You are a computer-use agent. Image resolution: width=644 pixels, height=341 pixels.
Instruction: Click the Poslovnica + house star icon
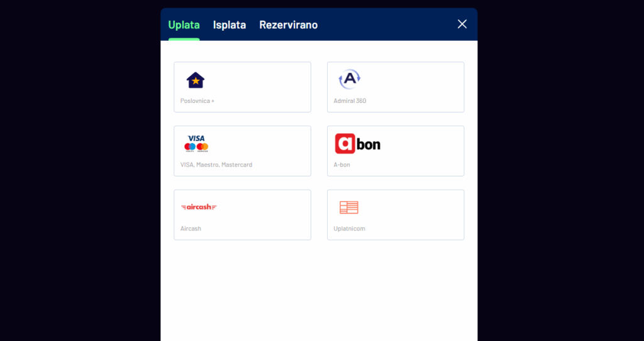(196, 80)
